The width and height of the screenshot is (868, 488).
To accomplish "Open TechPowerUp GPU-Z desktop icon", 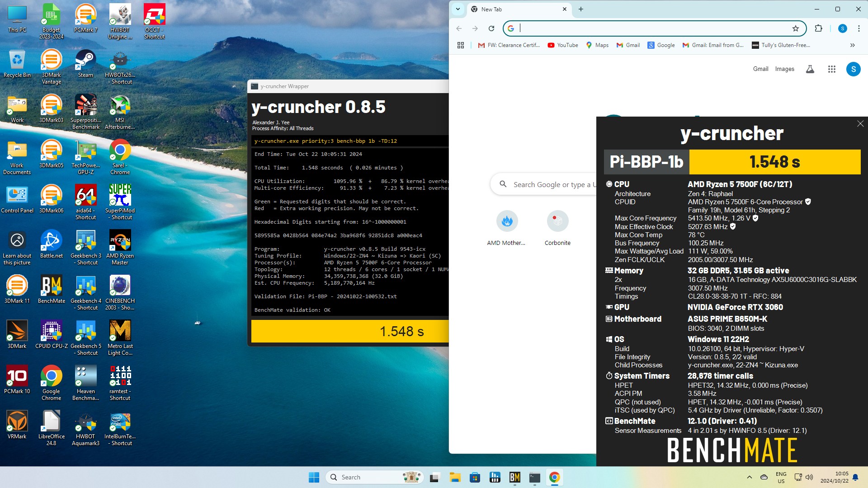I will (85, 157).
